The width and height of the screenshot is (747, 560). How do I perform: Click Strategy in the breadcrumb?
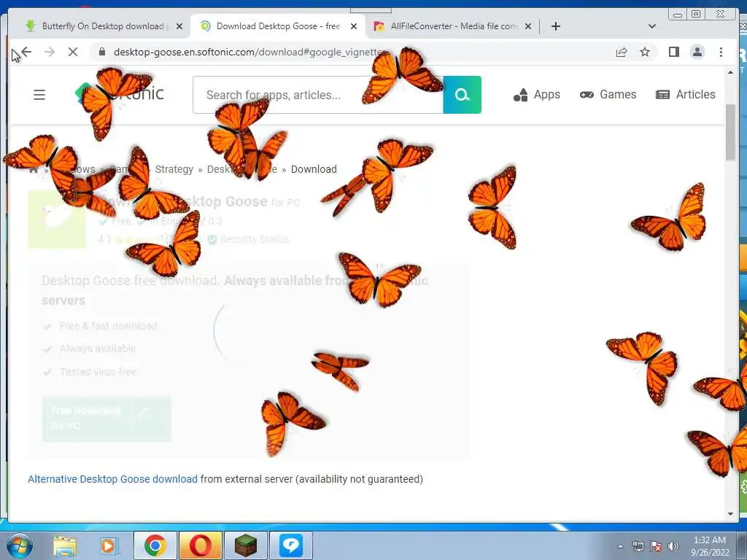click(x=174, y=169)
